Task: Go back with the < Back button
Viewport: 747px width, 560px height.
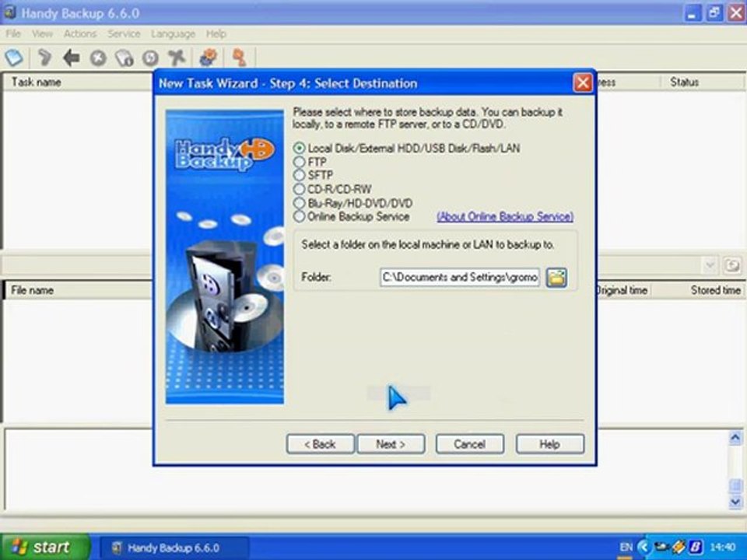Action: (x=320, y=444)
